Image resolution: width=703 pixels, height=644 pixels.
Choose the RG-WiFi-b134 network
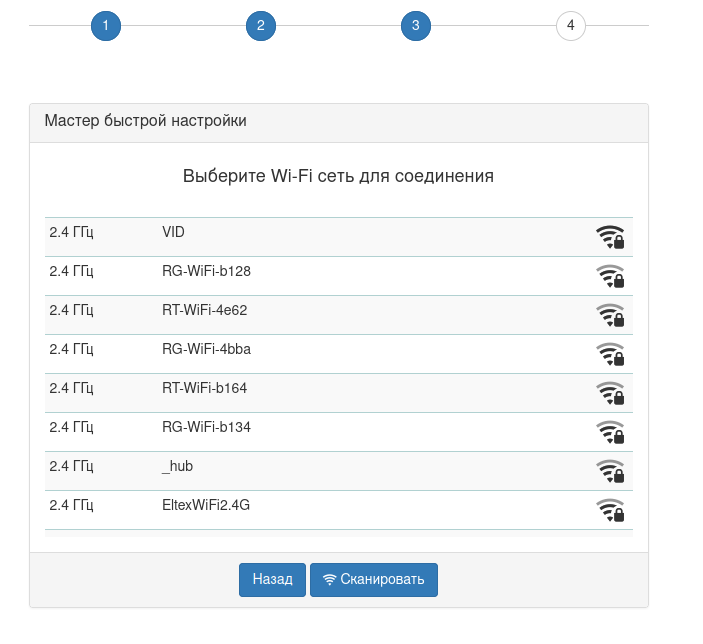(206, 427)
